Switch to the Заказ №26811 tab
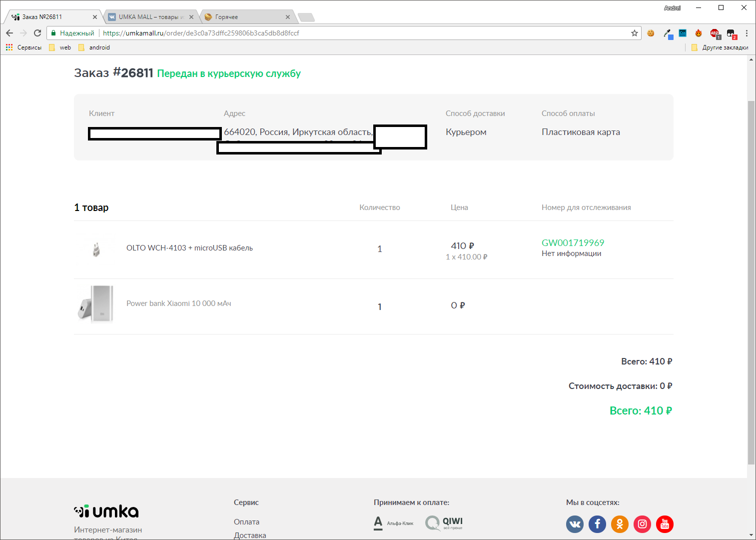The height and width of the screenshot is (540, 756). 52,17
